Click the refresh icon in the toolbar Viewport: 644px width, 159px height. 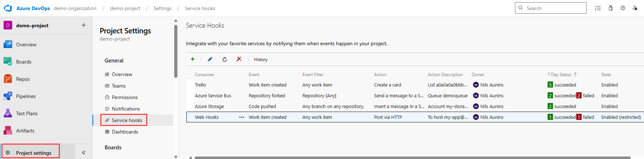(x=225, y=59)
